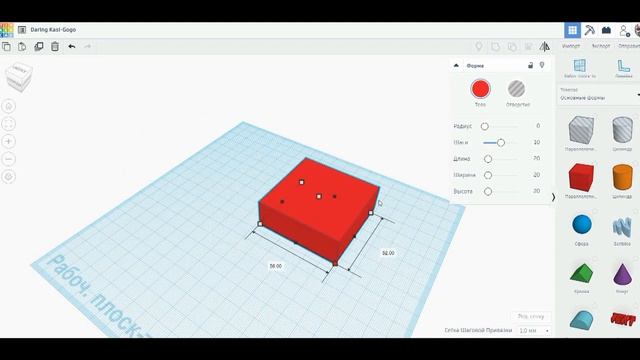Click the Radius slider handle
Screen dimensions: 640x360
pos(484,126)
